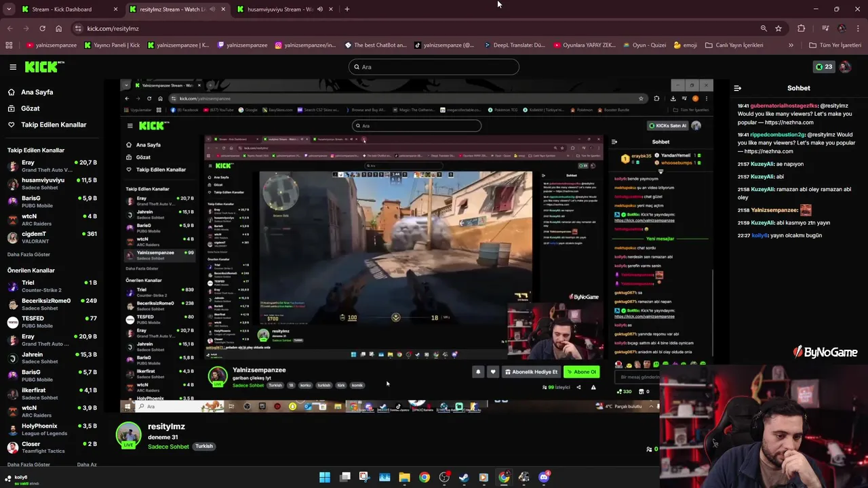This screenshot has width=868, height=488.
Task: Click the stream video player
Action: tap(416, 245)
